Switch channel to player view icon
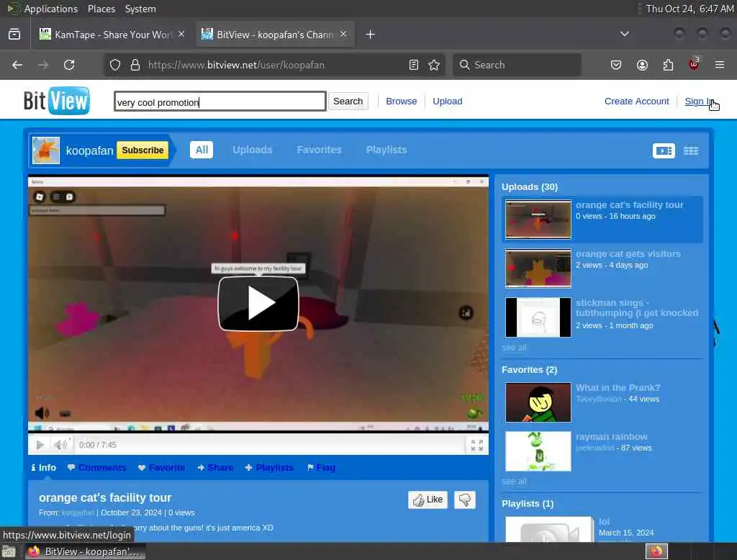 point(664,150)
